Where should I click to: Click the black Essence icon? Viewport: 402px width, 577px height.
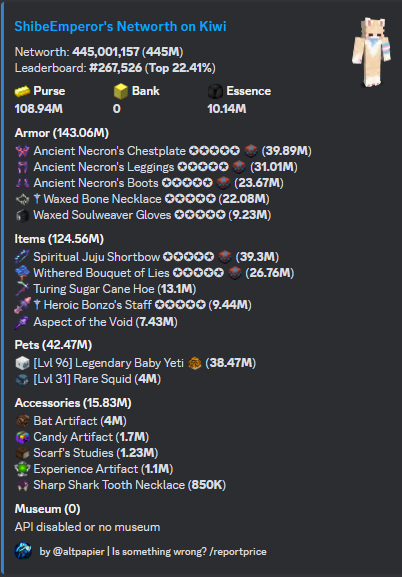pos(215,91)
